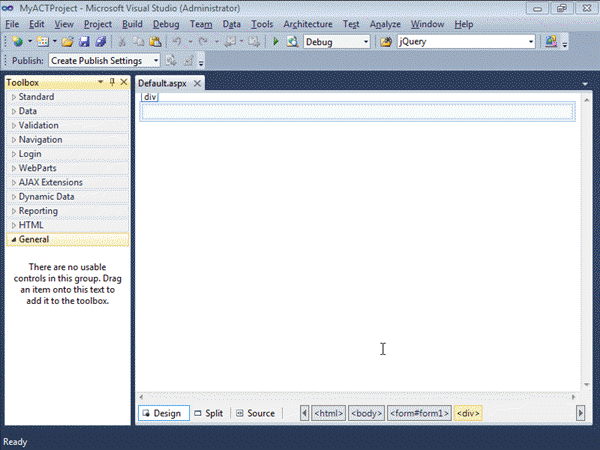Open publish toolbar overflow options
600x450 pixels.
pyautogui.click(x=201, y=62)
